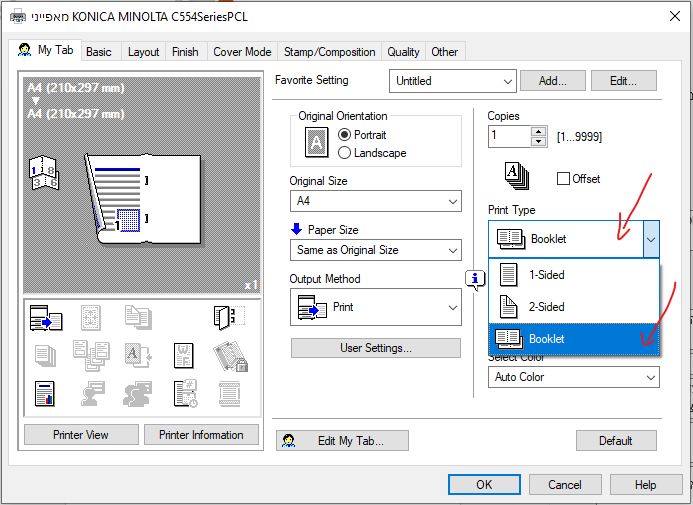Viewport: 693px width, 505px height.
Task: Click the greyed two users account track icon
Action: pyautogui.click(x=137, y=393)
